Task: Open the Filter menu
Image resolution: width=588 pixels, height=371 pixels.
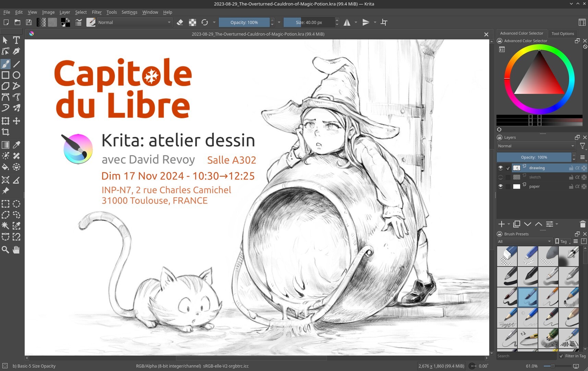Action: click(97, 12)
